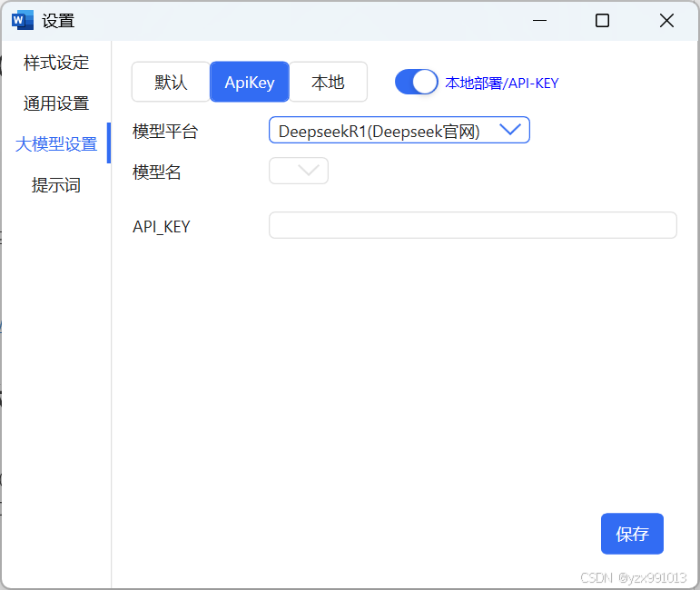Select 大模型设置 in the sidebar
Viewport: 700px width, 590px height.
[x=56, y=143]
